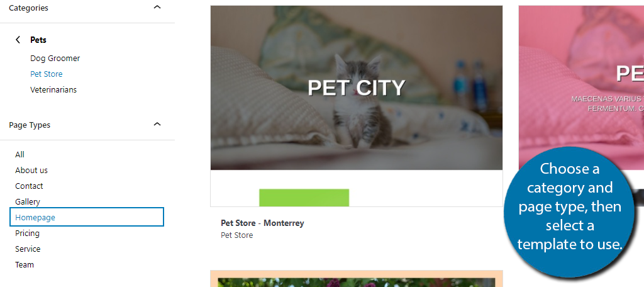This screenshot has width=644, height=287.
Task: Click the Pet Store - Monterrey title
Action: 262,223
